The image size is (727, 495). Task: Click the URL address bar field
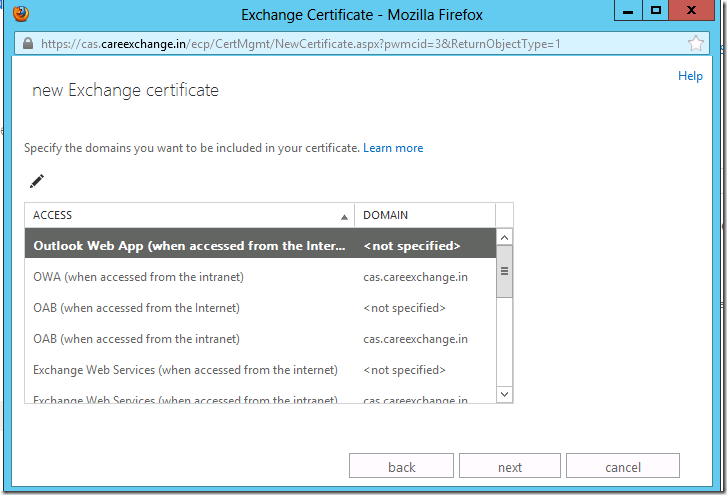point(362,44)
